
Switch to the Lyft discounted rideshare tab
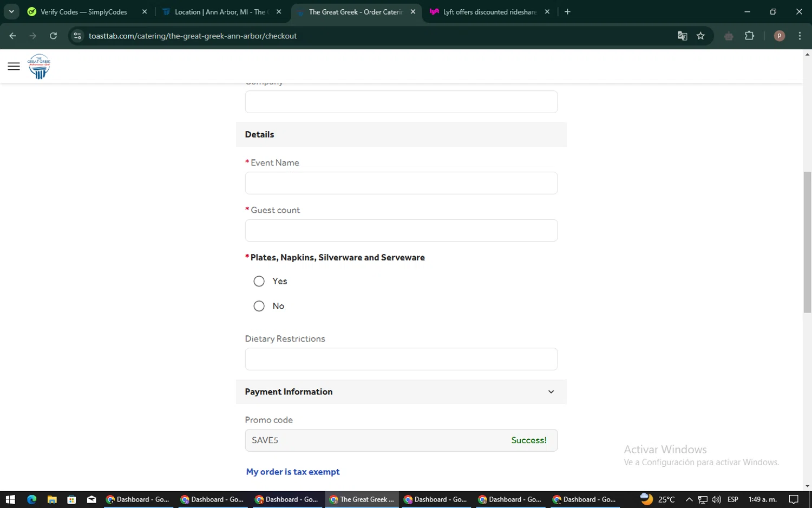(x=490, y=12)
